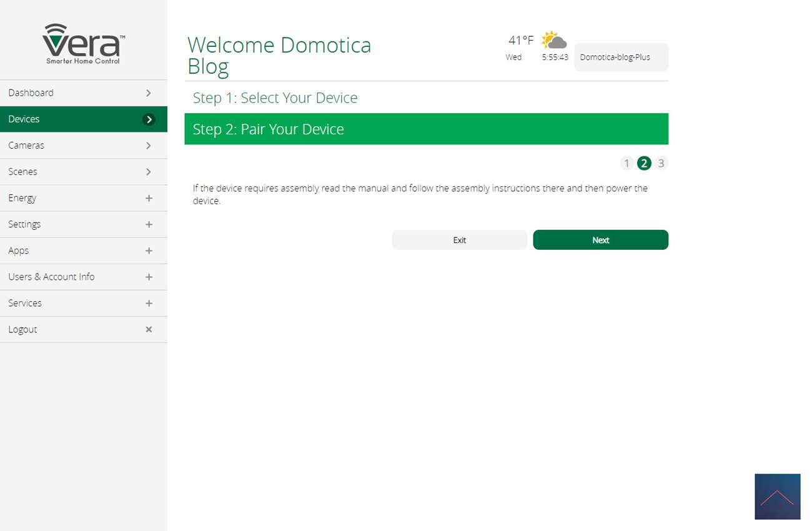Viewport: 812px width, 531px height.
Task: Expand the Energy menu plus sign
Action: click(149, 198)
